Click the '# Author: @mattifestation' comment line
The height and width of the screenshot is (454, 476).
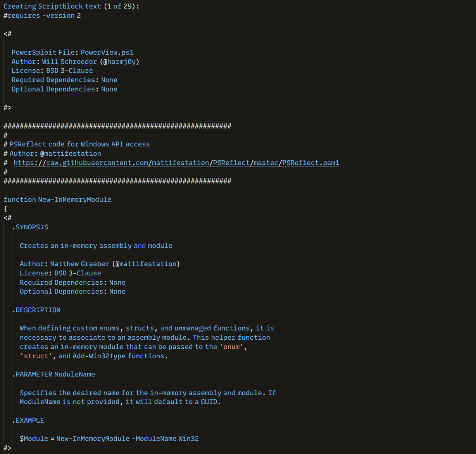[x=52, y=153]
